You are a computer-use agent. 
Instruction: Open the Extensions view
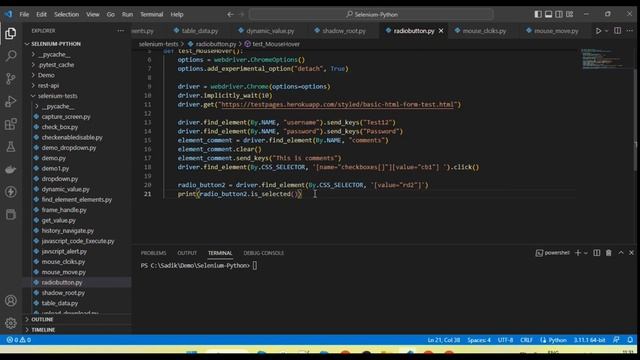(x=11, y=124)
